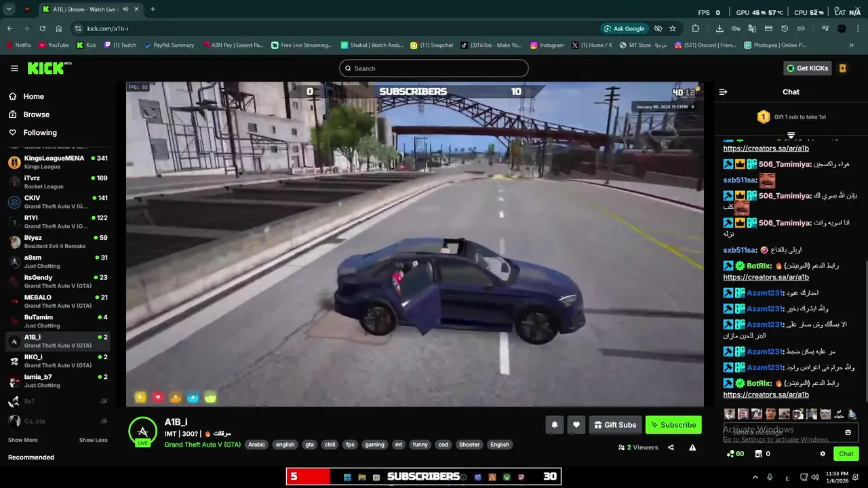Collapse the chat panel arrow icon

click(x=723, y=92)
